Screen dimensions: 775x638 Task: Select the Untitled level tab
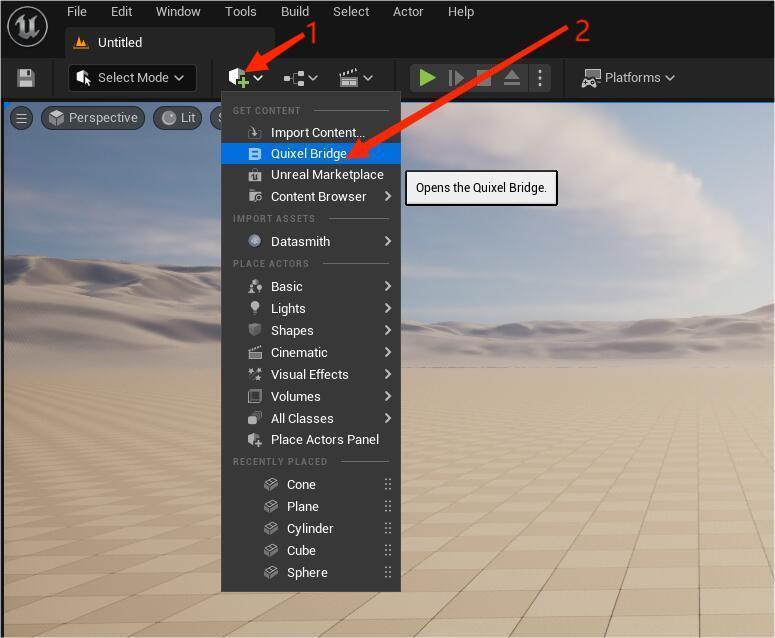(x=170, y=43)
